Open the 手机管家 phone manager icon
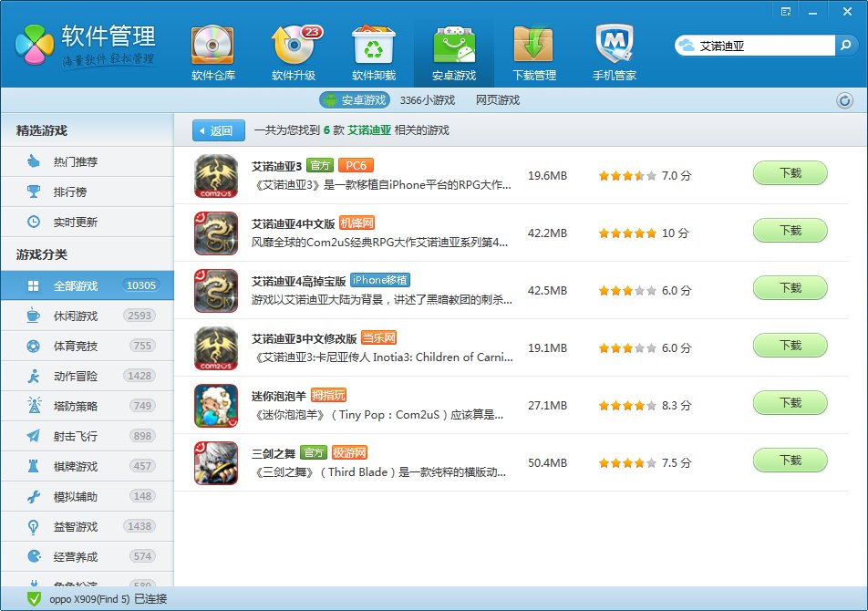This screenshot has width=868, height=611. pyautogui.click(x=615, y=53)
